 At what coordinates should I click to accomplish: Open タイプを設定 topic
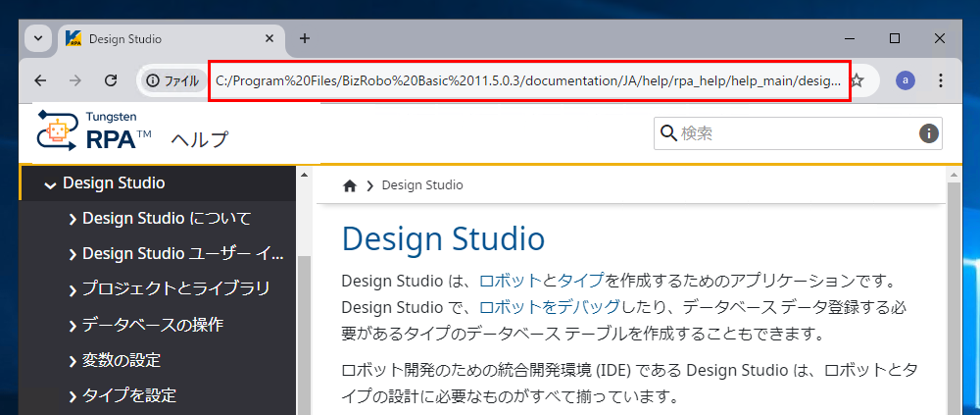[129, 395]
